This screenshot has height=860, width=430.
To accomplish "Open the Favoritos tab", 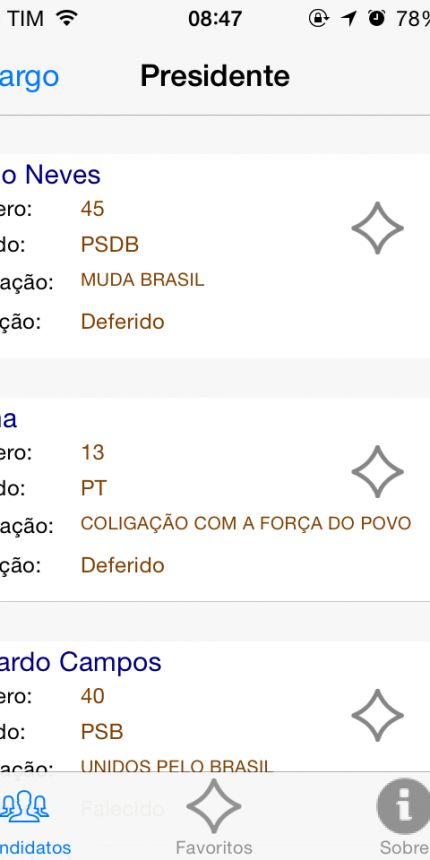I will 214,817.
